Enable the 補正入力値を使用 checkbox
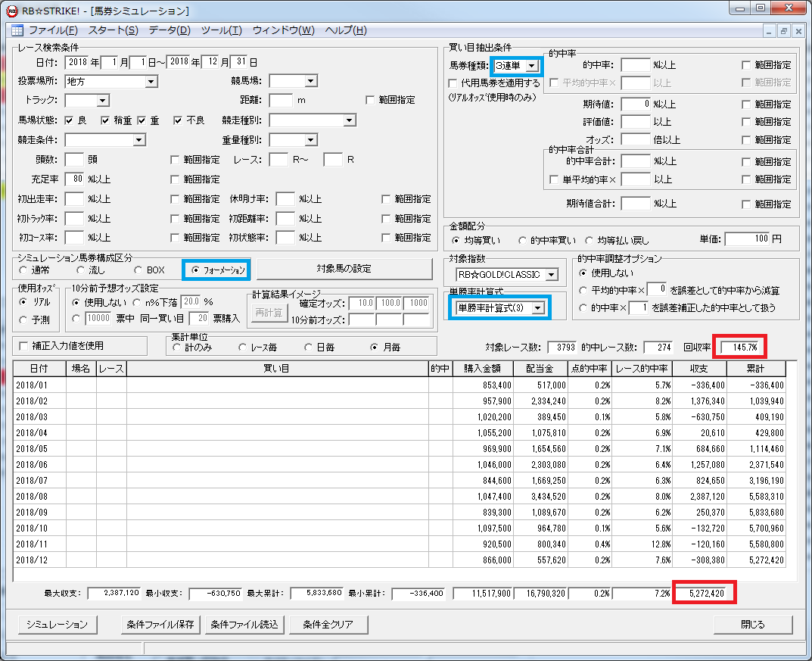The height and width of the screenshot is (661, 812). pyautogui.click(x=23, y=345)
